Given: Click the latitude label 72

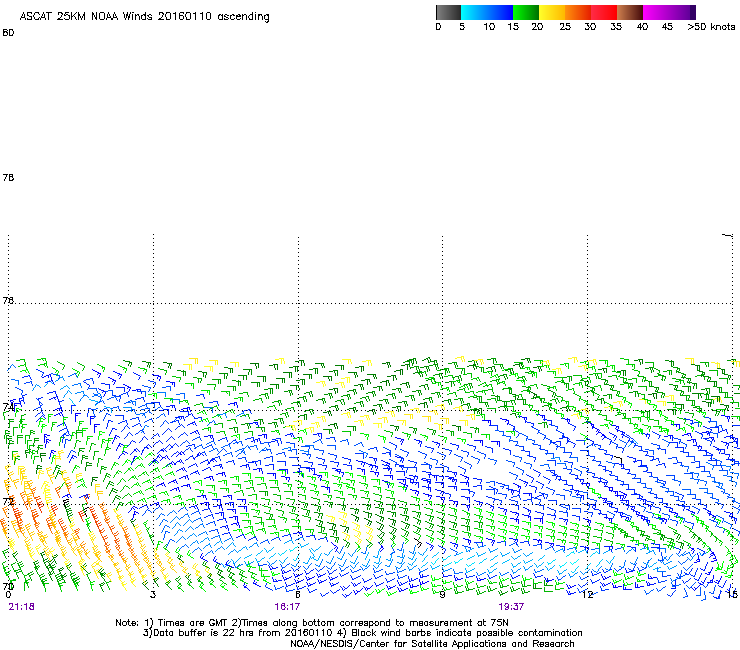Looking at the screenshot, I should point(8,501).
